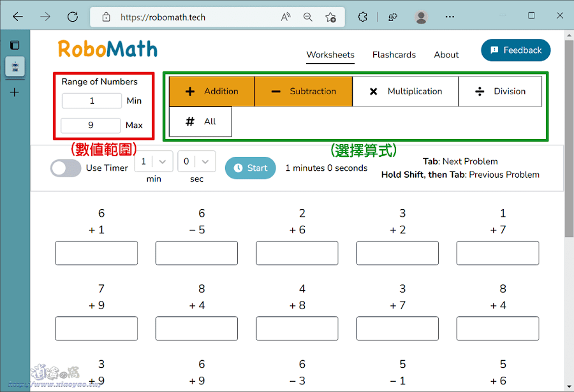Viewport: 574px width, 392px height.
Task: Open the Read Aloud feature
Action: click(x=286, y=17)
